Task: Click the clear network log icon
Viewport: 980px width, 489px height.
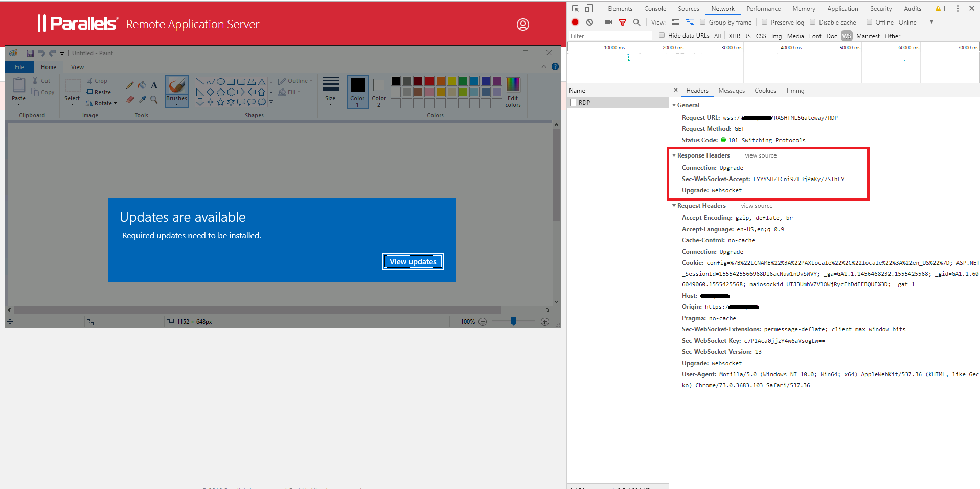Action: coord(589,22)
